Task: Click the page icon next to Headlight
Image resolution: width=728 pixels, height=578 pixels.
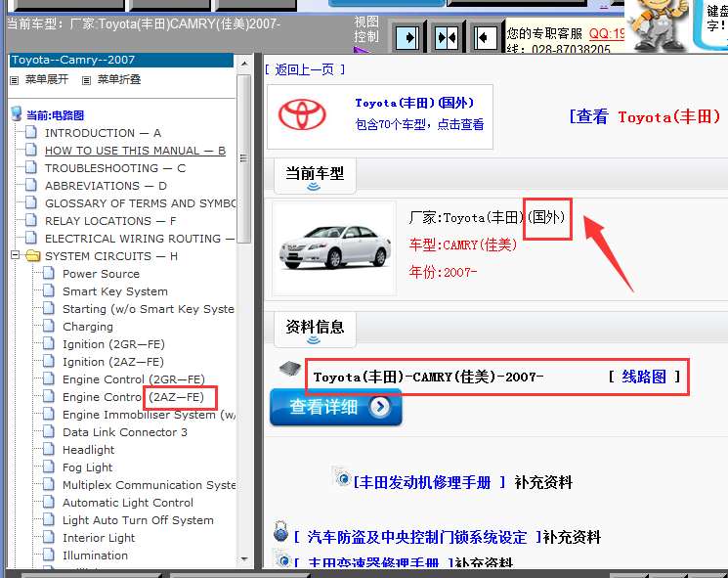Action: pos(49,449)
